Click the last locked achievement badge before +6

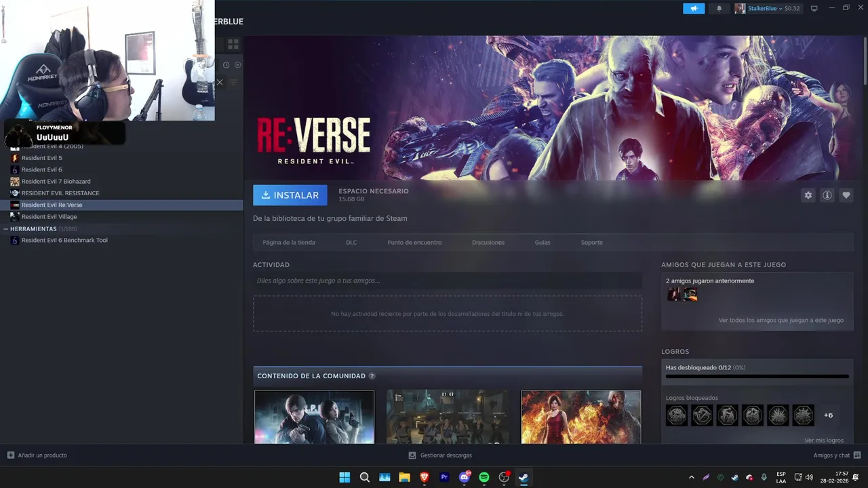pyautogui.click(x=803, y=415)
